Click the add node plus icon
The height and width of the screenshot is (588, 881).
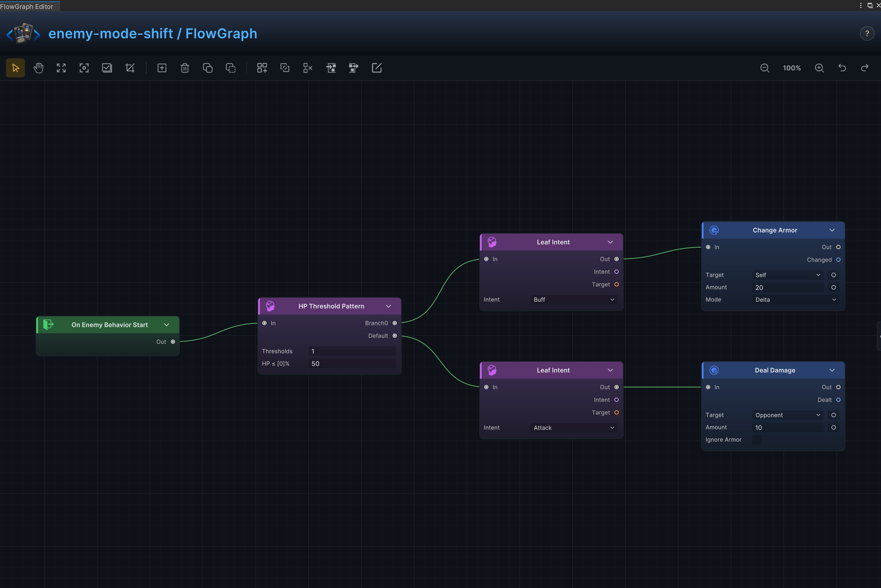pos(162,68)
